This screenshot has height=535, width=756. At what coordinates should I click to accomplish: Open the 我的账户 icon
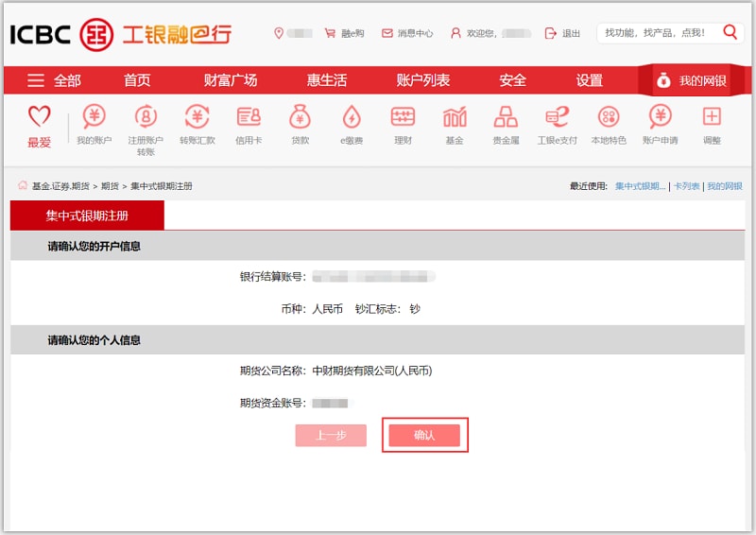[x=94, y=117]
